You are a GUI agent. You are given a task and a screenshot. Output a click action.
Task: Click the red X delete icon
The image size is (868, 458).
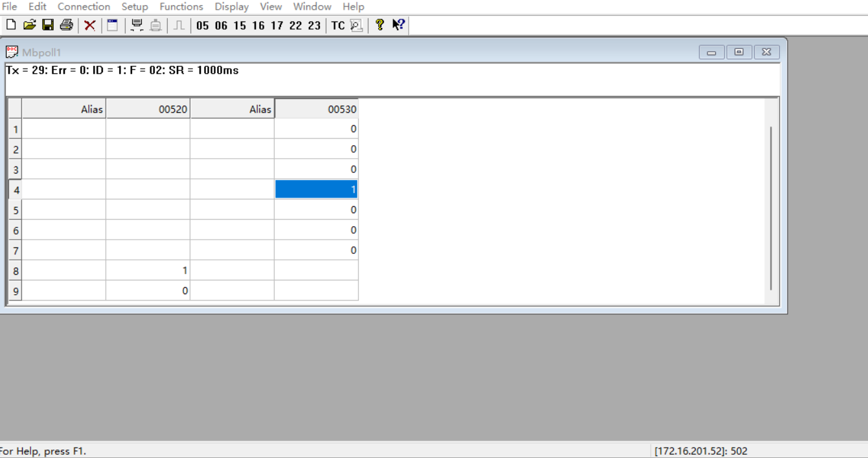coord(90,25)
